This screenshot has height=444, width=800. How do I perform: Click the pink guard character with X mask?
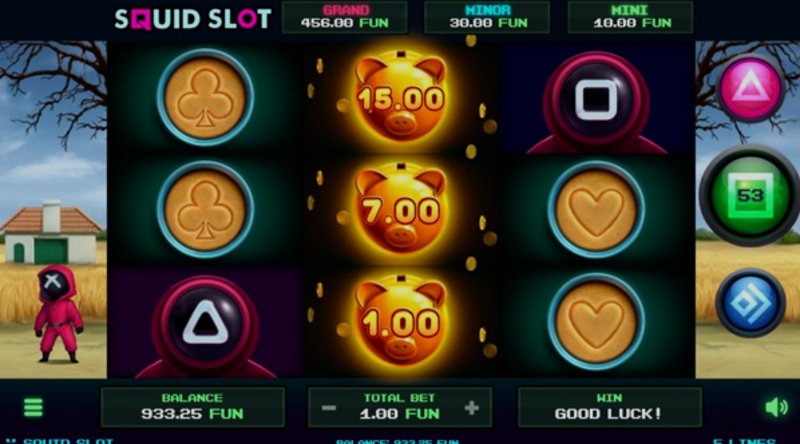point(58,313)
